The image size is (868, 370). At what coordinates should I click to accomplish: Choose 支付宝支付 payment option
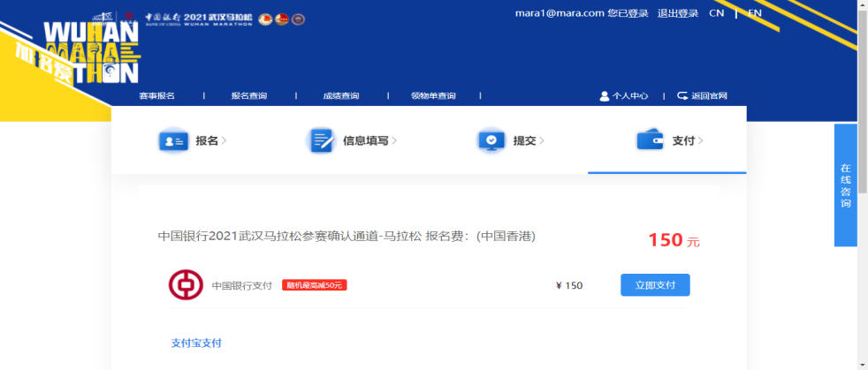click(196, 343)
